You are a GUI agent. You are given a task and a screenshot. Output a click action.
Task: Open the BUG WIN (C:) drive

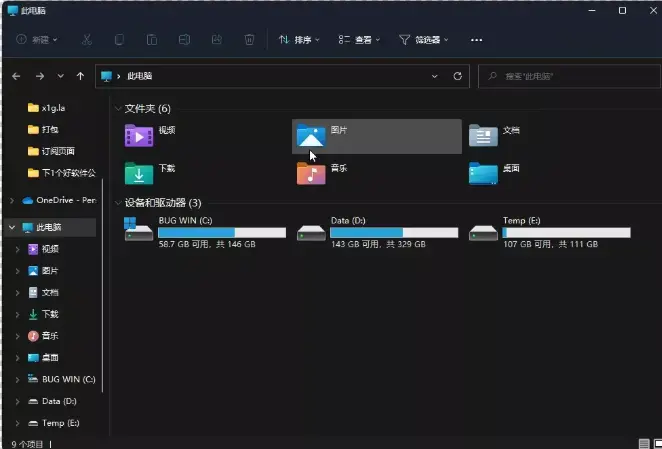click(x=138, y=231)
